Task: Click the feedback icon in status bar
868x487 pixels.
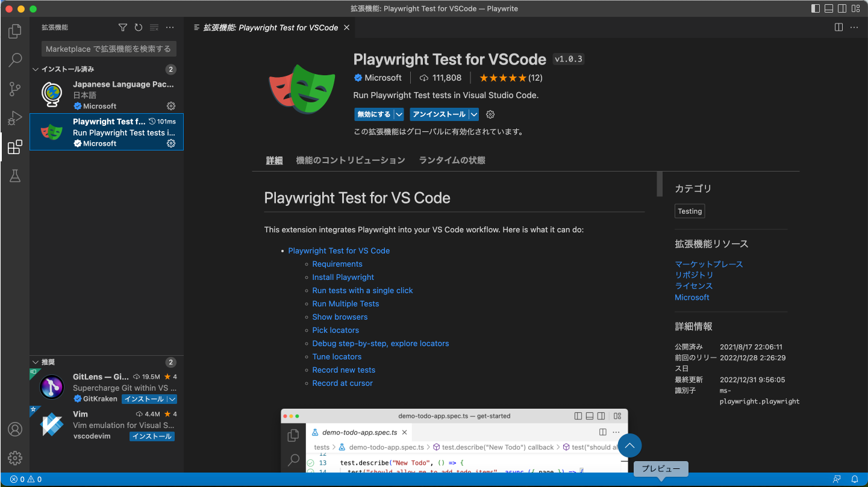Action: (x=837, y=480)
